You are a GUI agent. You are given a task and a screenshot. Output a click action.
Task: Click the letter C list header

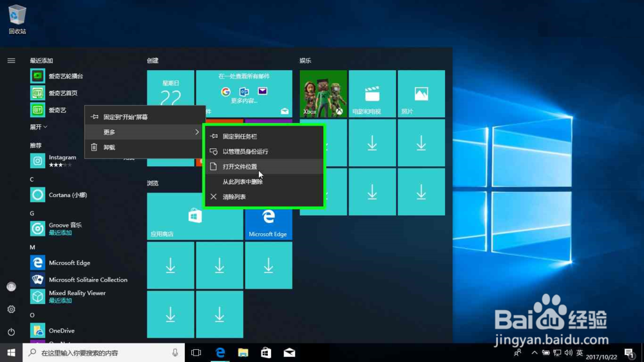(32, 179)
